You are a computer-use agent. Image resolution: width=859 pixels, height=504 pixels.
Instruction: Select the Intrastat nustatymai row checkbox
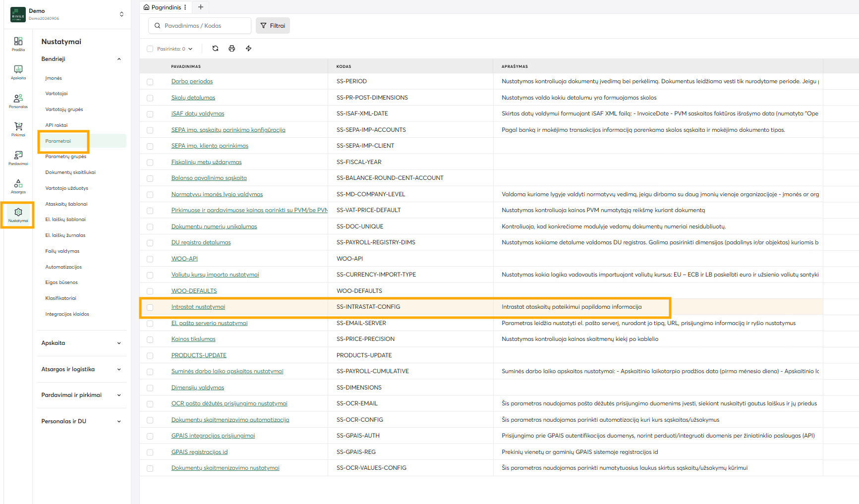[x=150, y=307]
